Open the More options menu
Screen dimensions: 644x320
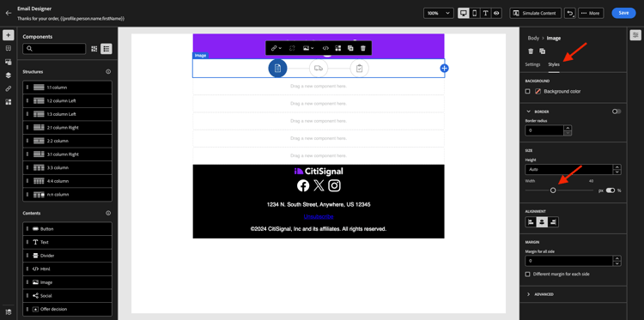tap(591, 13)
